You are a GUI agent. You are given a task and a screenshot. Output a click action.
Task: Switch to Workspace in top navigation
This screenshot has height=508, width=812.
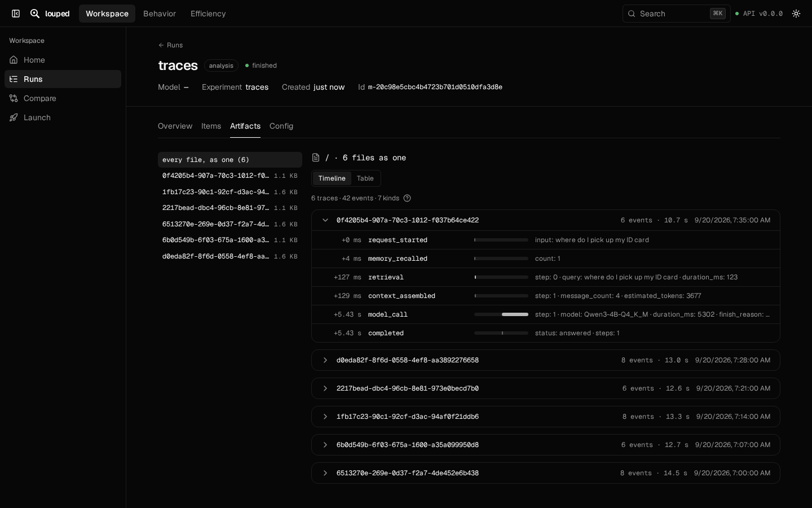[107, 14]
